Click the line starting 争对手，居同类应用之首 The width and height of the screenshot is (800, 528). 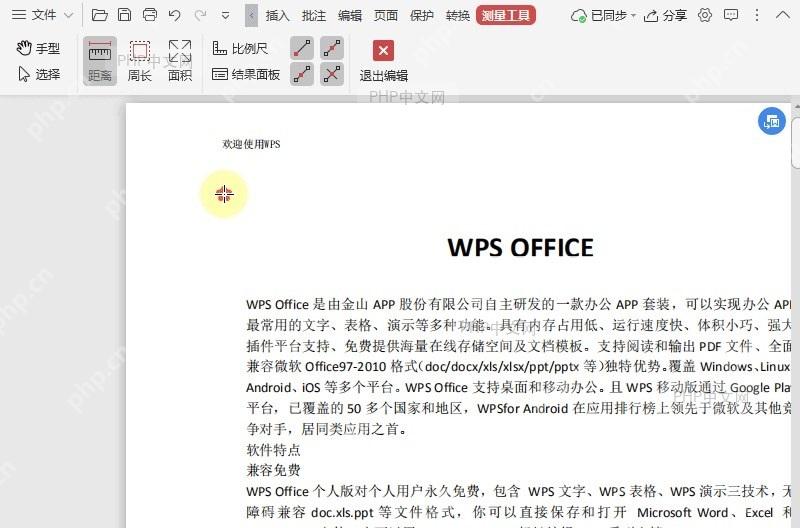pos(327,429)
